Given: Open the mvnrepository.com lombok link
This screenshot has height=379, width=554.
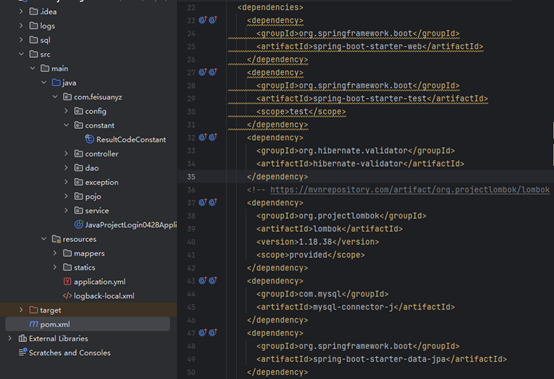Looking at the screenshot, I should pyautogui.click(x=410, y=190).
